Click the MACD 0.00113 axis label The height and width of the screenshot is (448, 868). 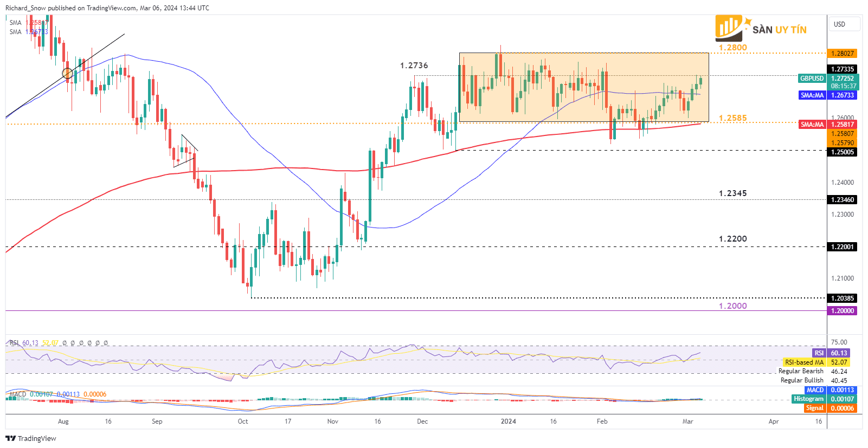831,389
